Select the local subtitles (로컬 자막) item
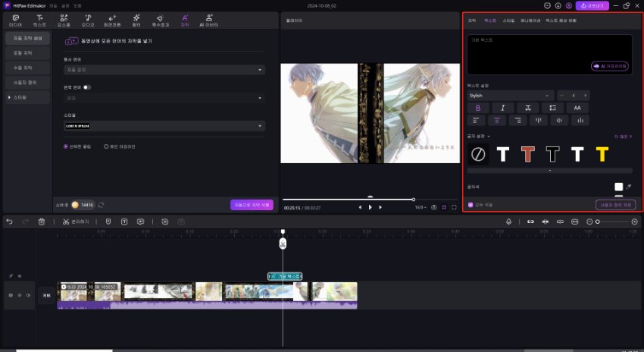This screenshot has width=644, height=352. 27,53
